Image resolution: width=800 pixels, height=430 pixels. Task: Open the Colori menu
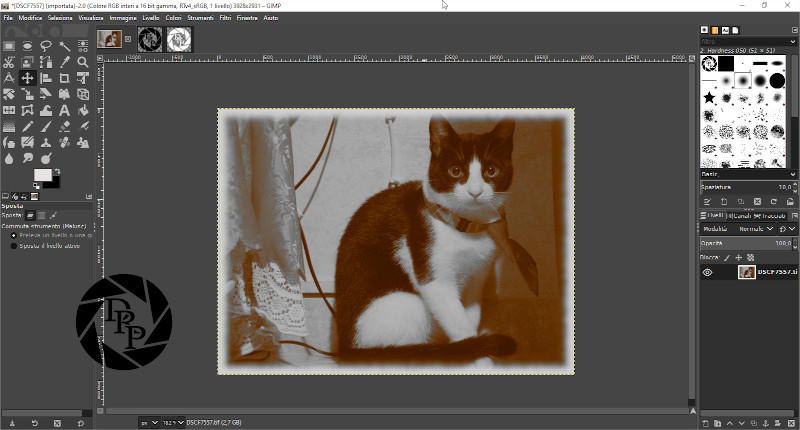173,18
